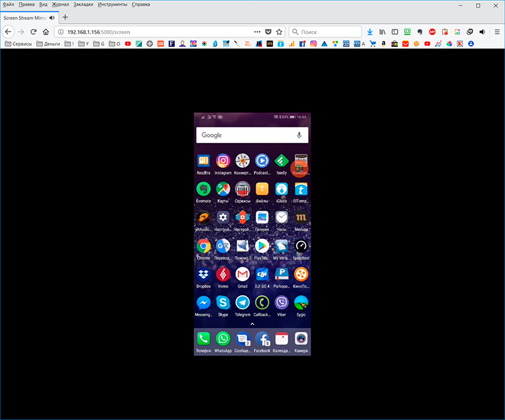The image size is (505, 420).
Task: Open Dropbox app on the phone
Action: pos(203,274)
